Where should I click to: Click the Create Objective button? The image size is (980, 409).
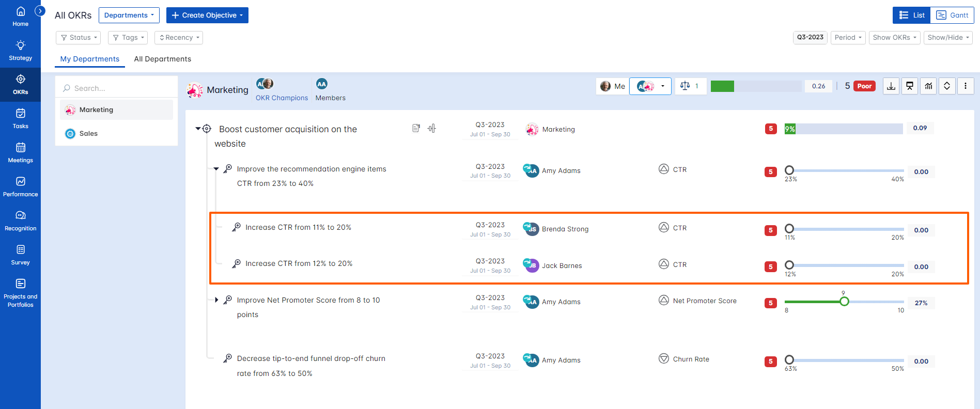click(207, 15)
